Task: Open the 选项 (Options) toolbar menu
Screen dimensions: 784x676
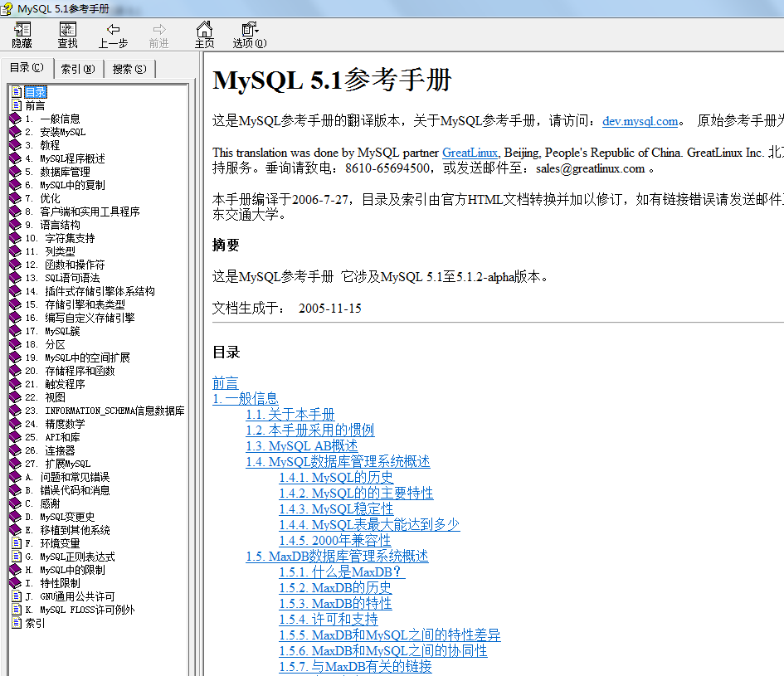Action: [250, 35]
